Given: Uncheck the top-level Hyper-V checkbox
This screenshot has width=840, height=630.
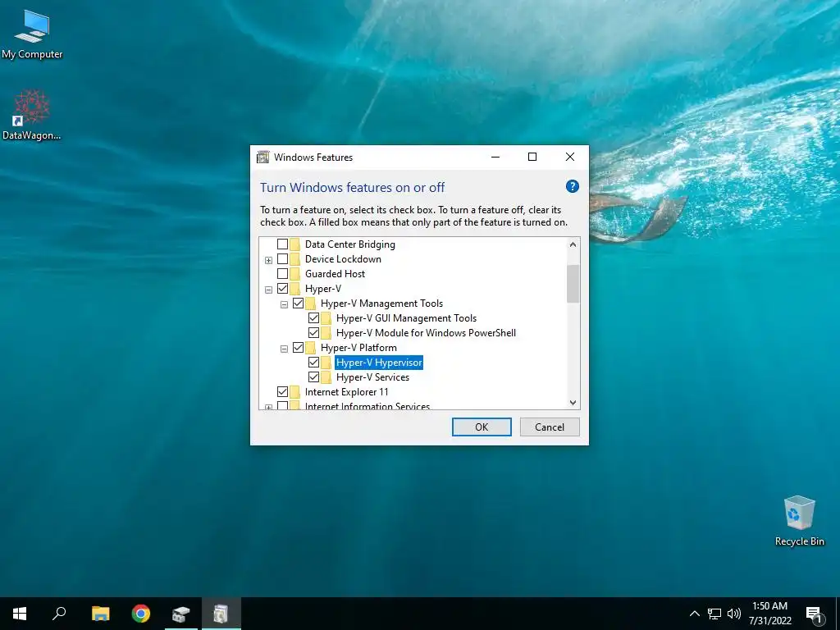Looking at the screenshot, I should coord(282,288).
